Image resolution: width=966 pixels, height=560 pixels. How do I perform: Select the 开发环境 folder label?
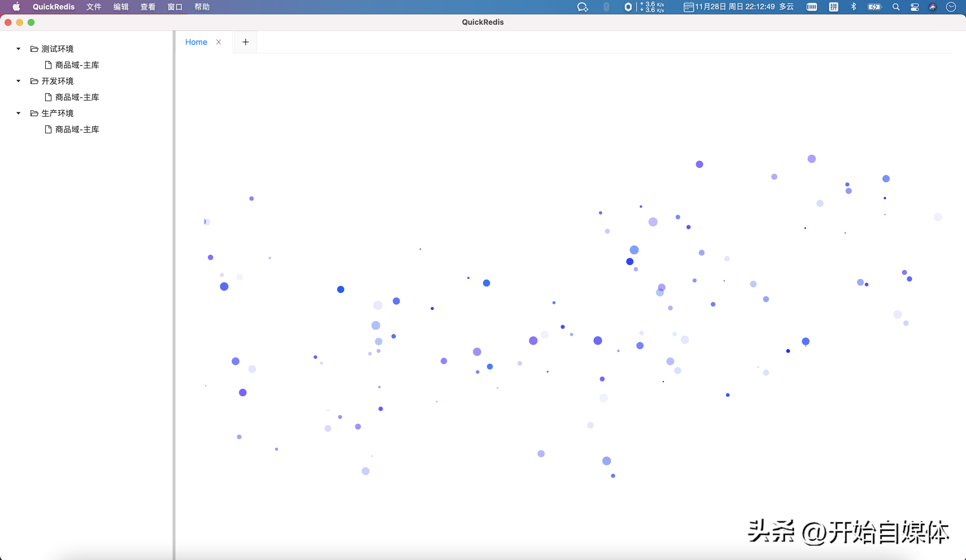pyautogui.click(x=58, y=81)
